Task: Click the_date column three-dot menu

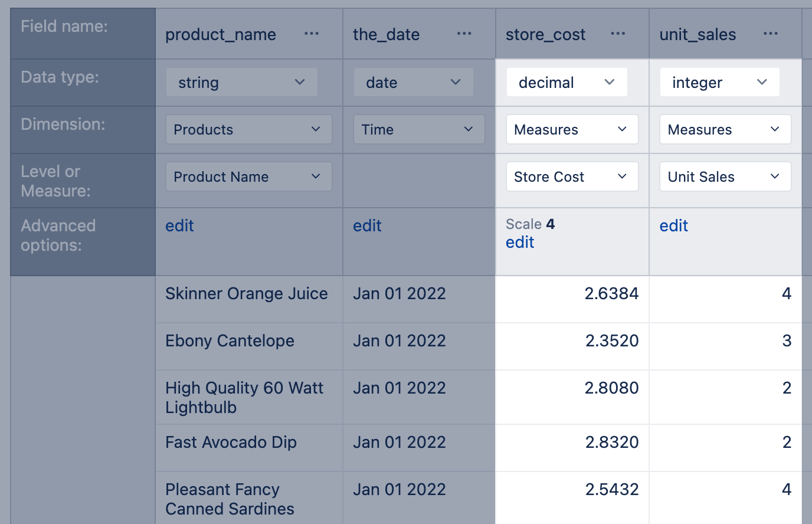Action: [x=464, y=34]
